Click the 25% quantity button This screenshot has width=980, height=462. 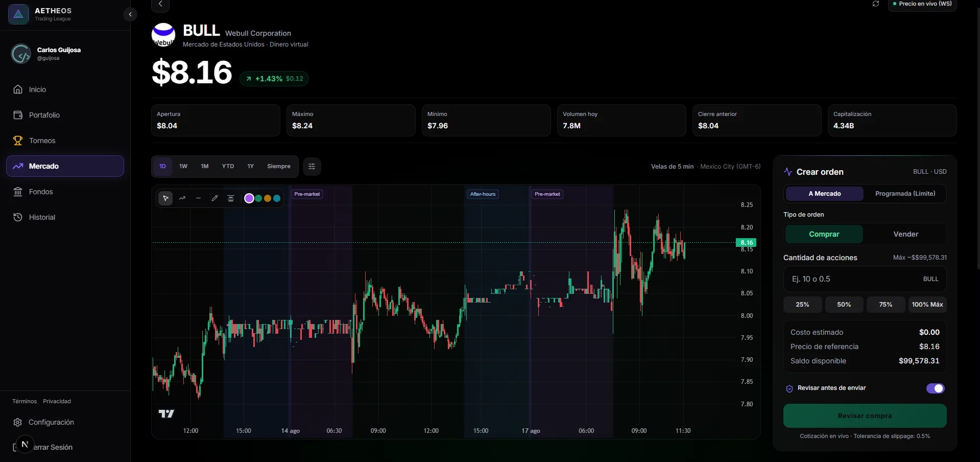802,305
